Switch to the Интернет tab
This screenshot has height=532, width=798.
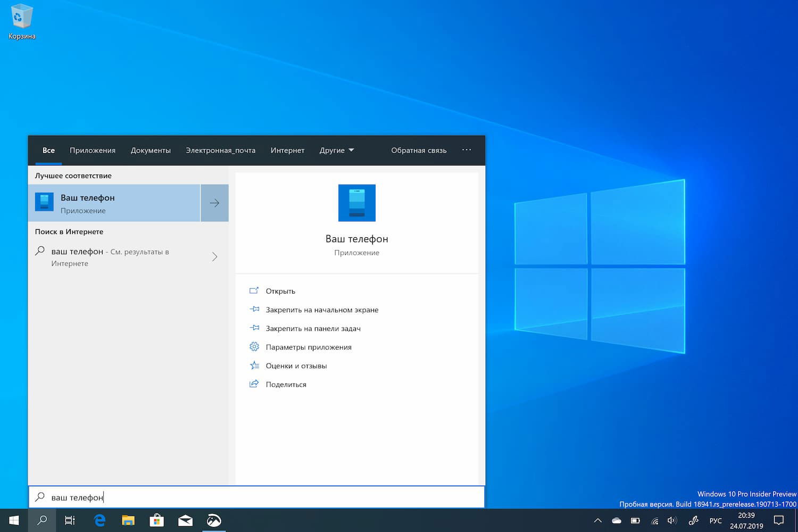[287, 150]
